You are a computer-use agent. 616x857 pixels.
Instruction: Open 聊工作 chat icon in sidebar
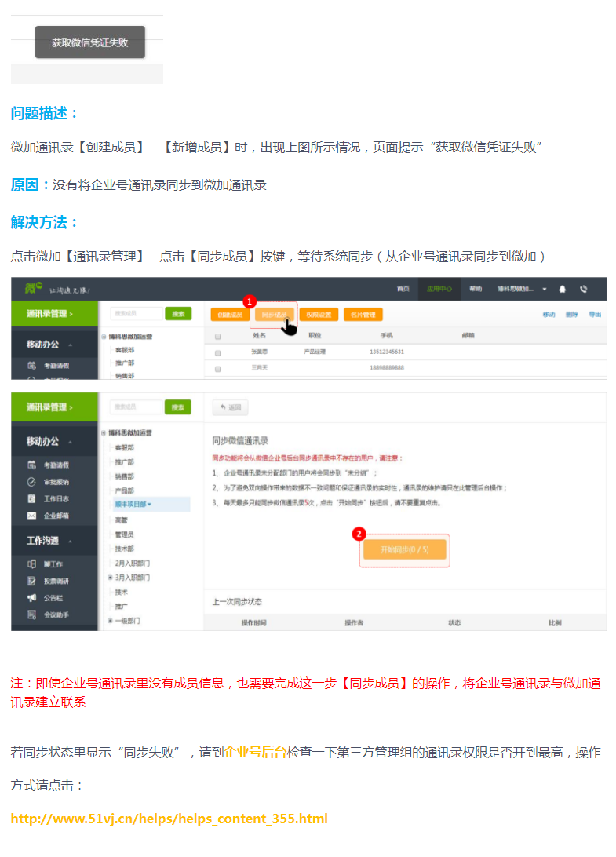click(x=31, y=563)
